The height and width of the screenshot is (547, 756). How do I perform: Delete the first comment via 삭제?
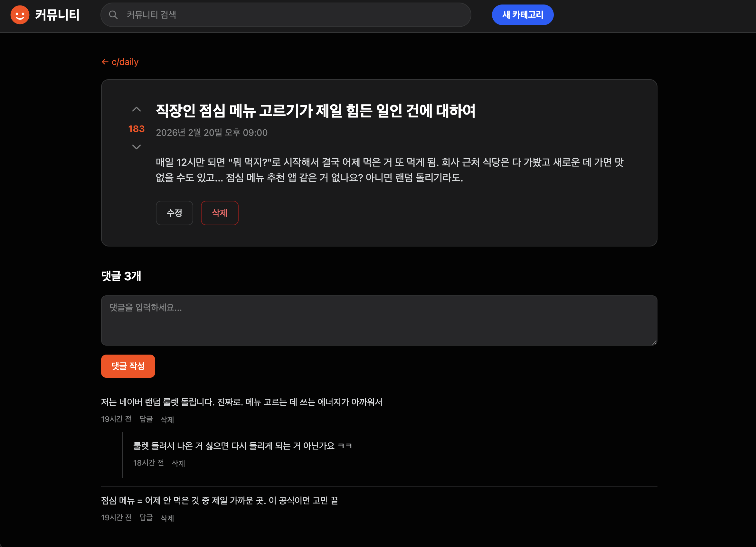pos(167,419)
